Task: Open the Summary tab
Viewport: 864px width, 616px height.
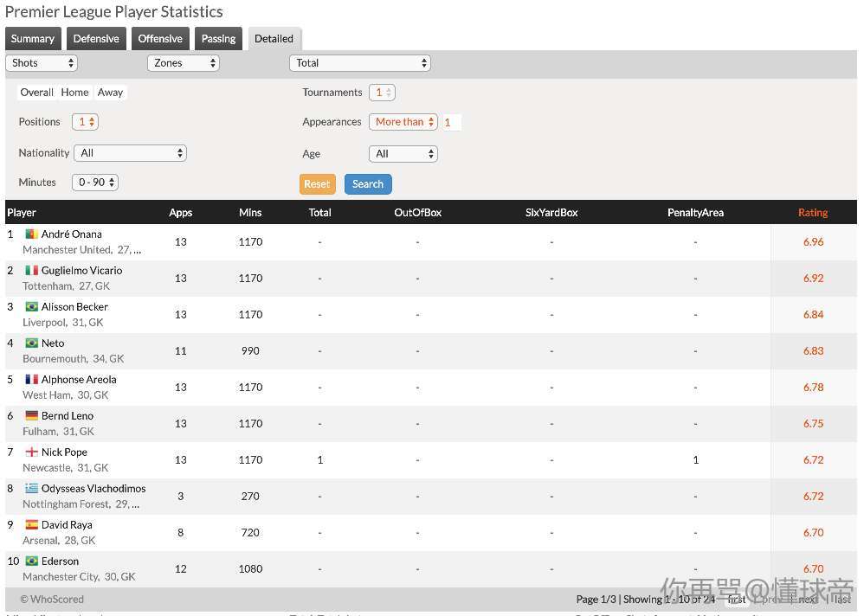Action: pos(33,39)
